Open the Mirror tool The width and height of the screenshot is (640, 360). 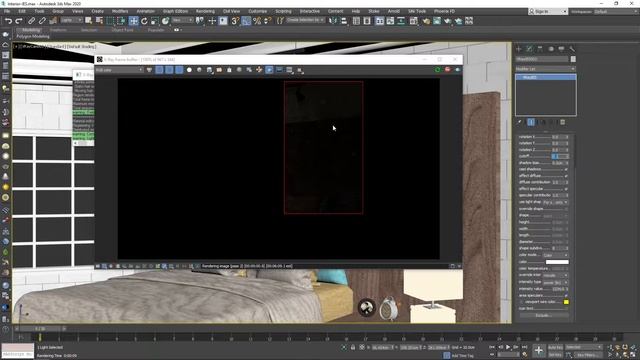tap(333, 21)
